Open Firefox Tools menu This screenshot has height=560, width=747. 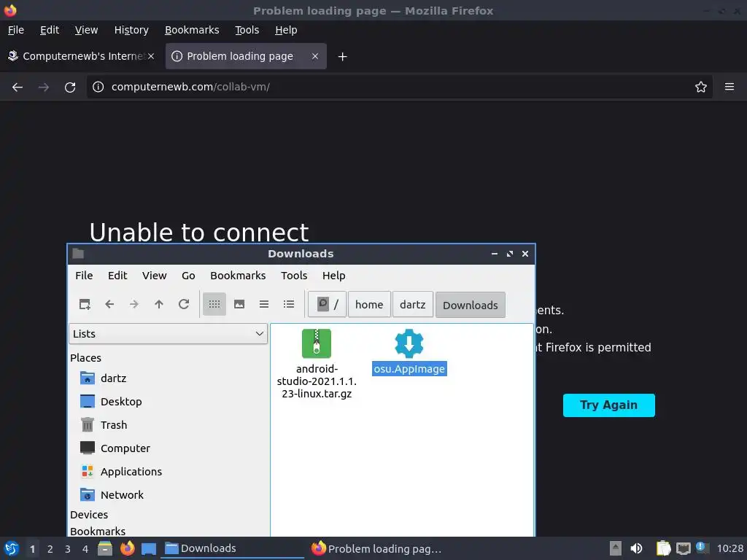247,30
